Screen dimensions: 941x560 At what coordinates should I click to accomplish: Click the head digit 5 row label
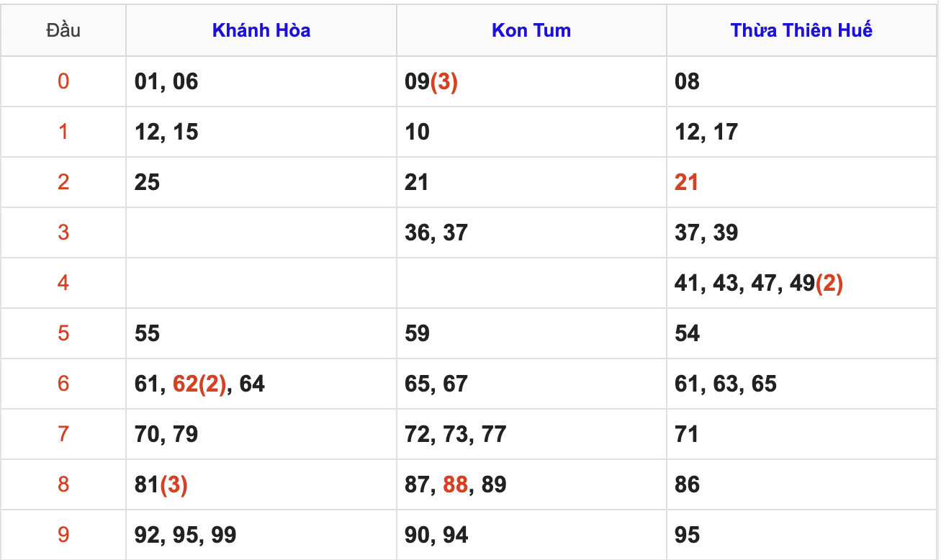(x=63, y=333)
